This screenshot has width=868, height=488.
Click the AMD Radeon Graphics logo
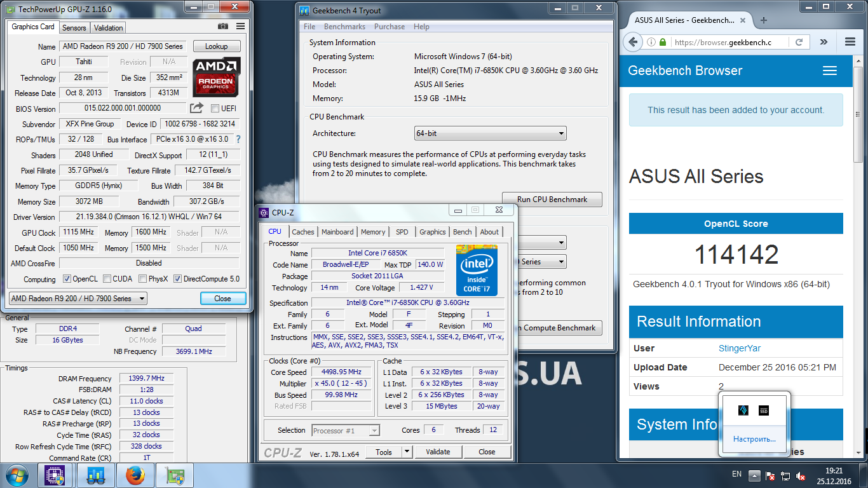(x=217, y=78)
